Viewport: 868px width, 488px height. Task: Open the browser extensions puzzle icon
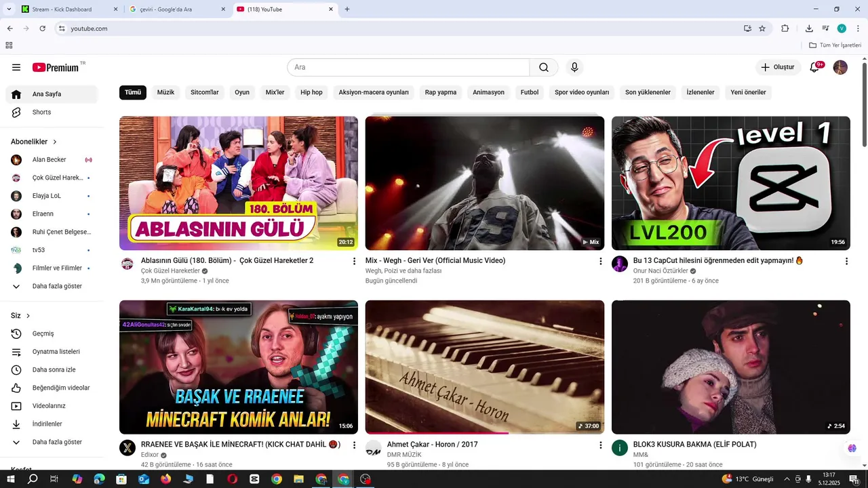(785, 28)
